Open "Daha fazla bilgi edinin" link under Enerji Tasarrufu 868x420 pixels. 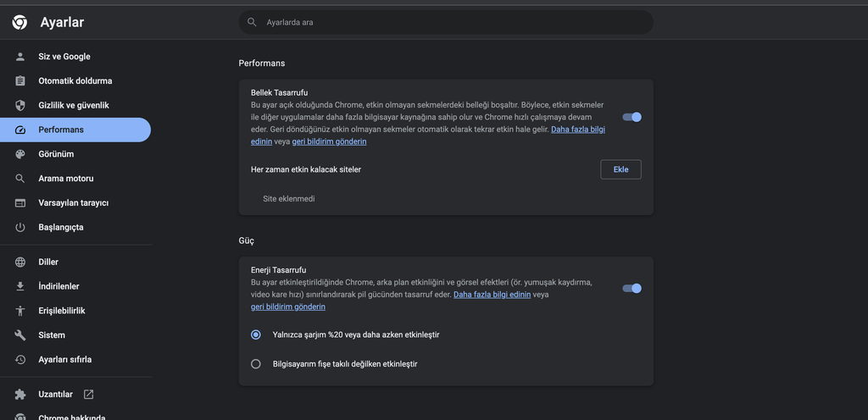click(x=492, y=295)
